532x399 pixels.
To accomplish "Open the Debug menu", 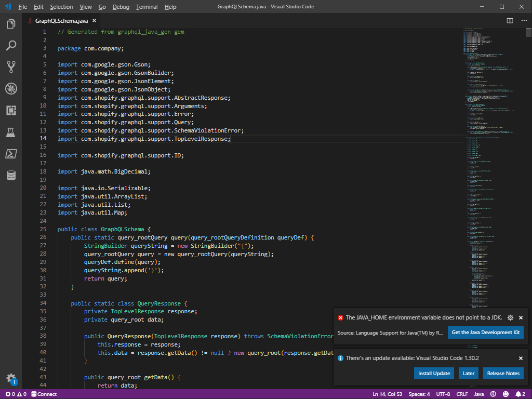I will 121,7.
